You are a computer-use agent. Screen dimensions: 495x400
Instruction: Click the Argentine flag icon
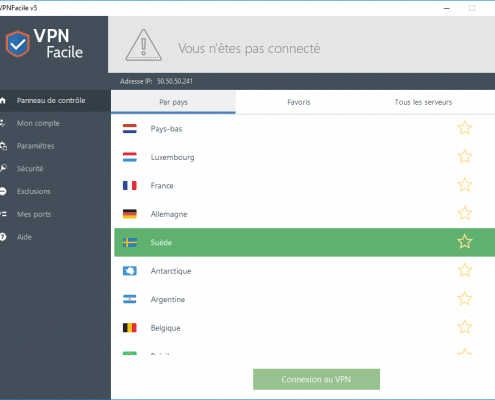point(130,299)
